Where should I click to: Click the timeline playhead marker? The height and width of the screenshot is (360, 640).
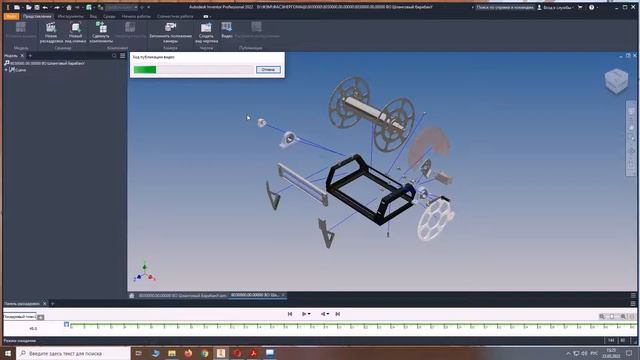67,324
